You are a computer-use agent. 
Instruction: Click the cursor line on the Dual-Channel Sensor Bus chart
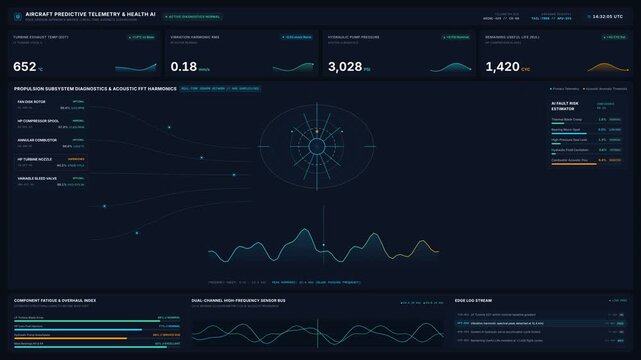tap(317, 333)
